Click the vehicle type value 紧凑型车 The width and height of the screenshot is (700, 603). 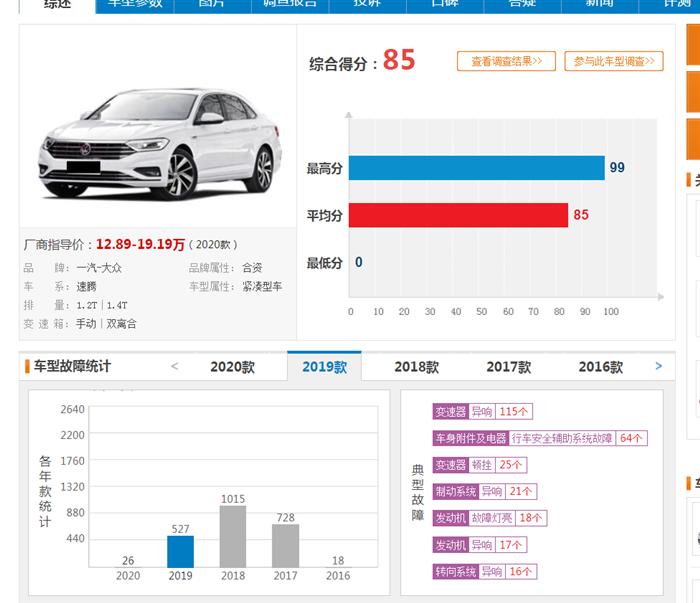tap(262, 287)
